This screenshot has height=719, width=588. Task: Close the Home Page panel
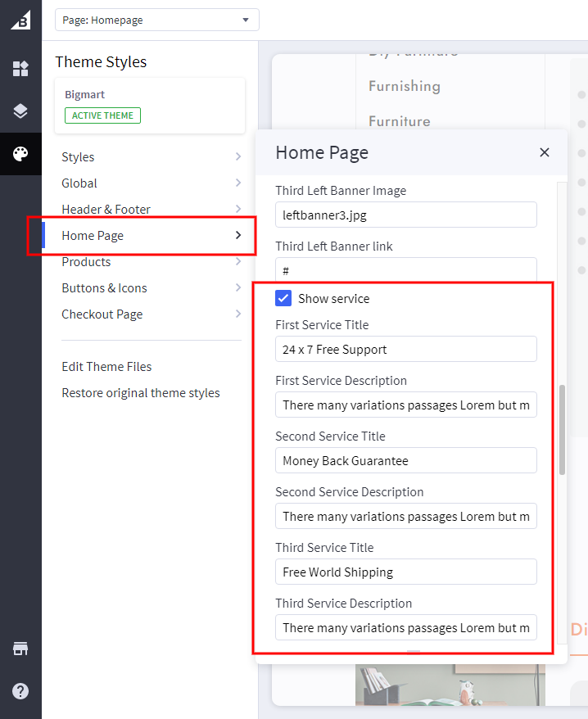(545, 152)
